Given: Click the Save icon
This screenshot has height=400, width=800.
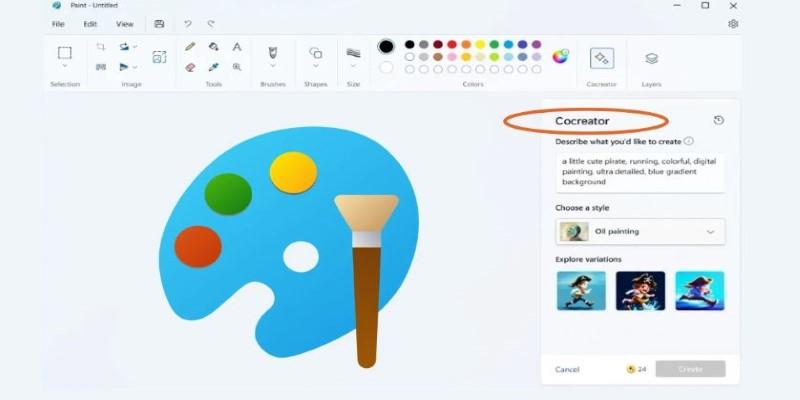Looking at the screenshot, I should click(x=159, y=23).
